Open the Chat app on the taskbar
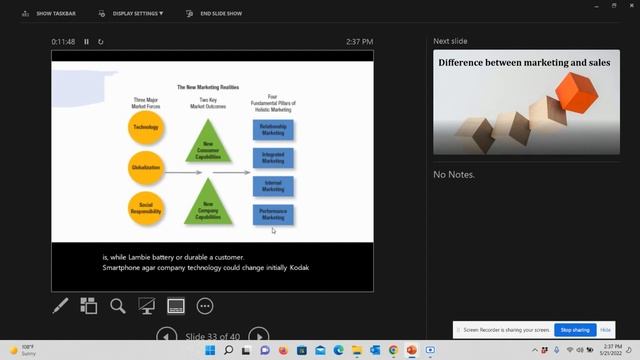 coord(265,350)
